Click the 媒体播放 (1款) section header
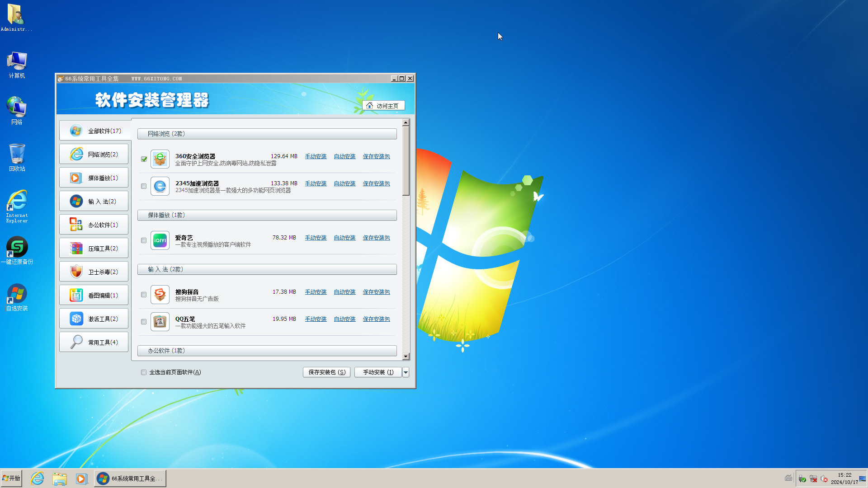 267,215
